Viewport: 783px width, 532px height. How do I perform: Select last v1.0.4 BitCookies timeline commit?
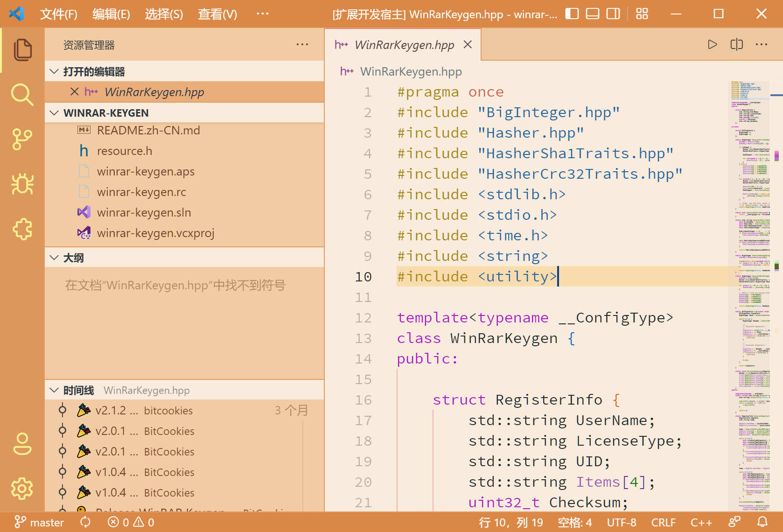tap(184, 492)
